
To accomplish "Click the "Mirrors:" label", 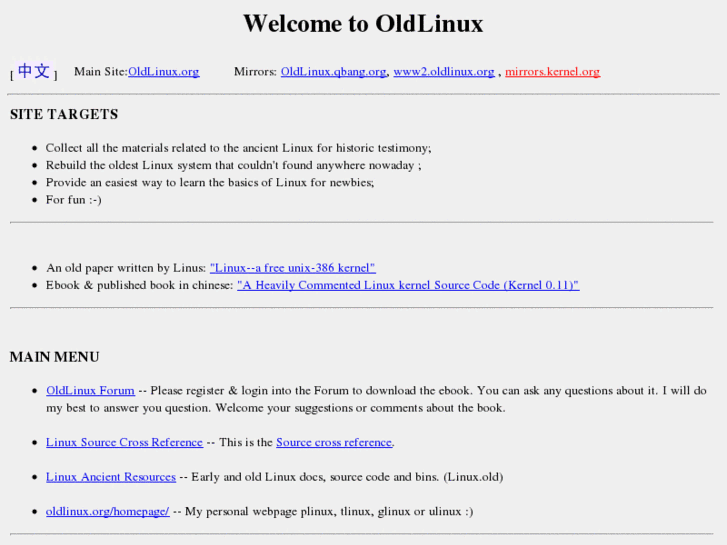I will tap(255, 72).
